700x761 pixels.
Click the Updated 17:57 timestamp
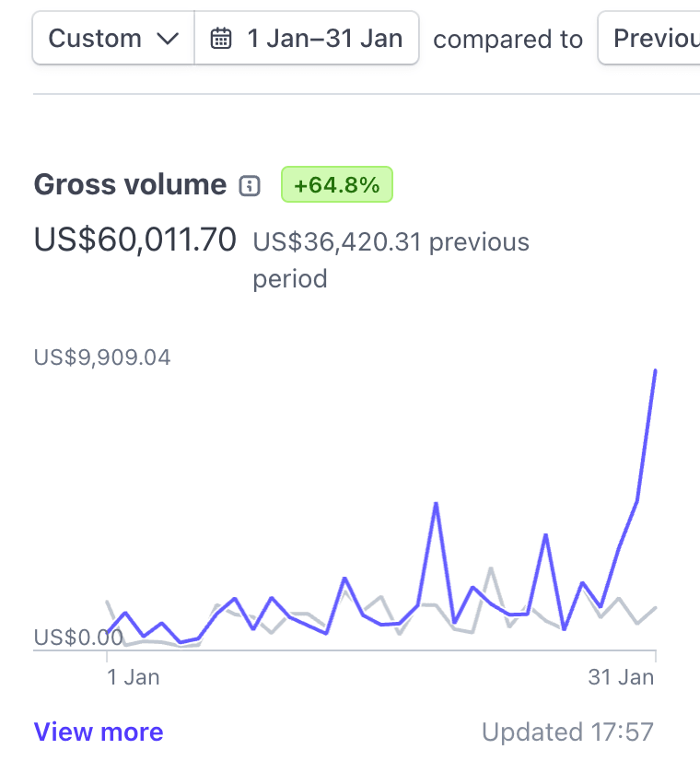point(567,732)
